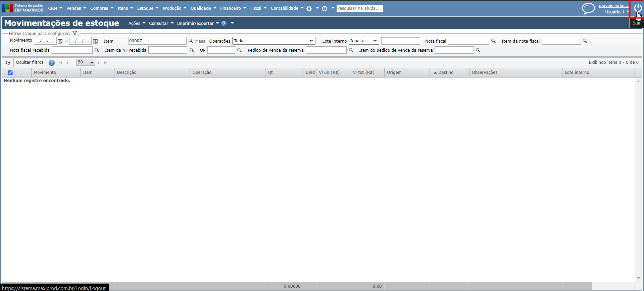
Task: Open the Financeiro menu
Action: 233,8
